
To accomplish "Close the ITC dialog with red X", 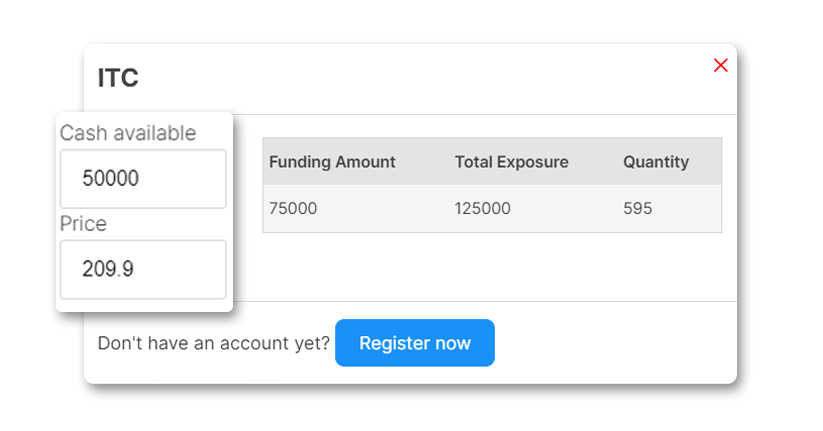I will pyautogui.click(x=720, y=66).
